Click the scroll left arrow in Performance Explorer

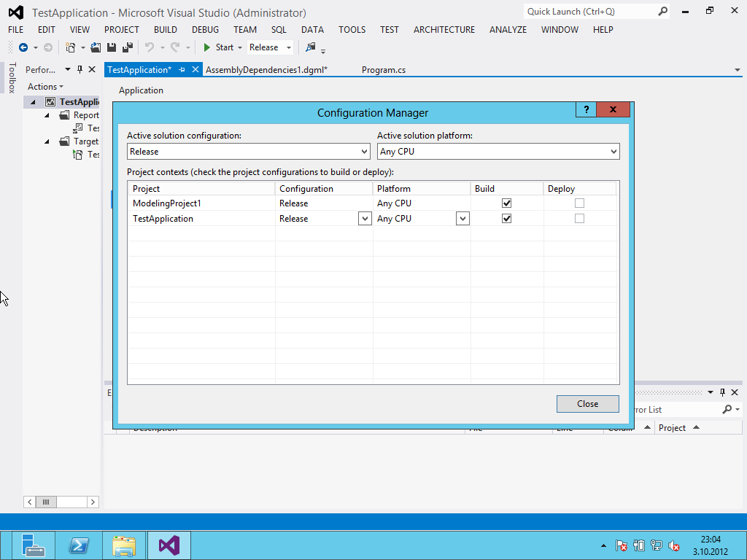29,502
